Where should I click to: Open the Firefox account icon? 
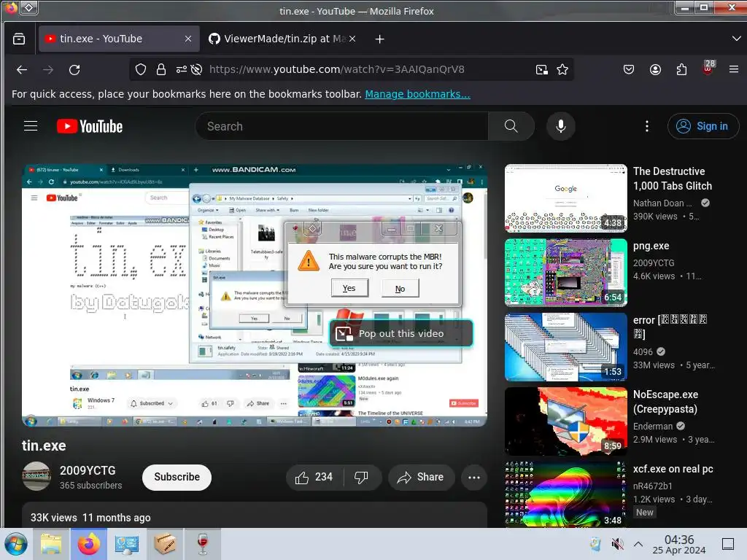coord(656,69)
